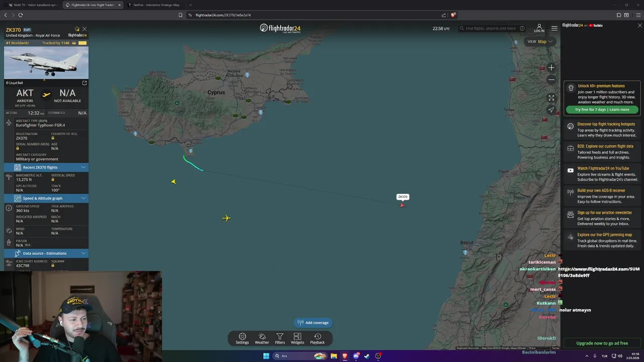
Task: Open Brave browser taskbar icon
Action: click(345, 356)
